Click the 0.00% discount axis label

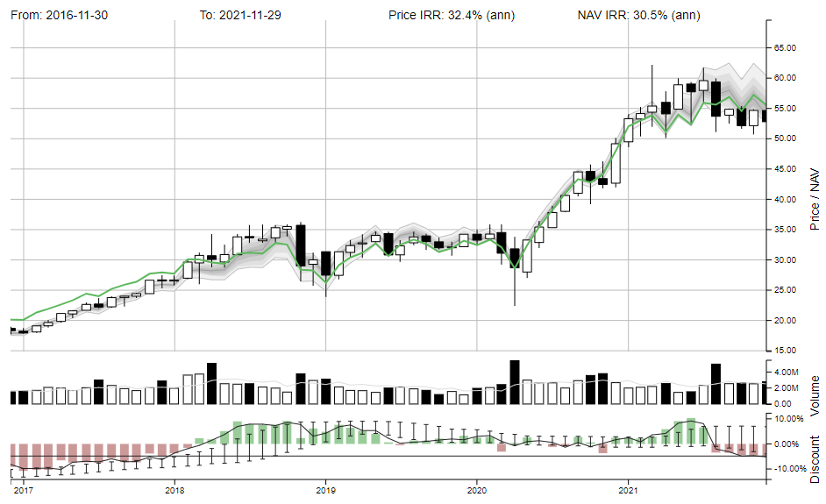[787, 444]
